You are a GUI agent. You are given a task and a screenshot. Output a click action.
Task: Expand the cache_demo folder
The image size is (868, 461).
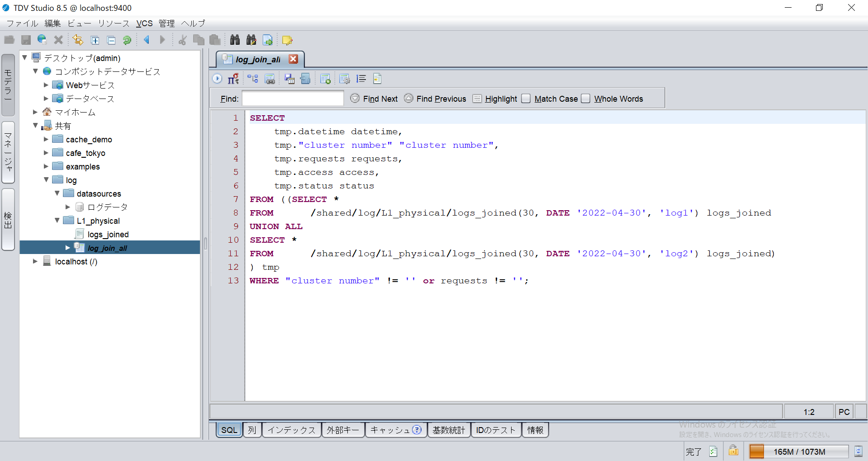[46, 139]
